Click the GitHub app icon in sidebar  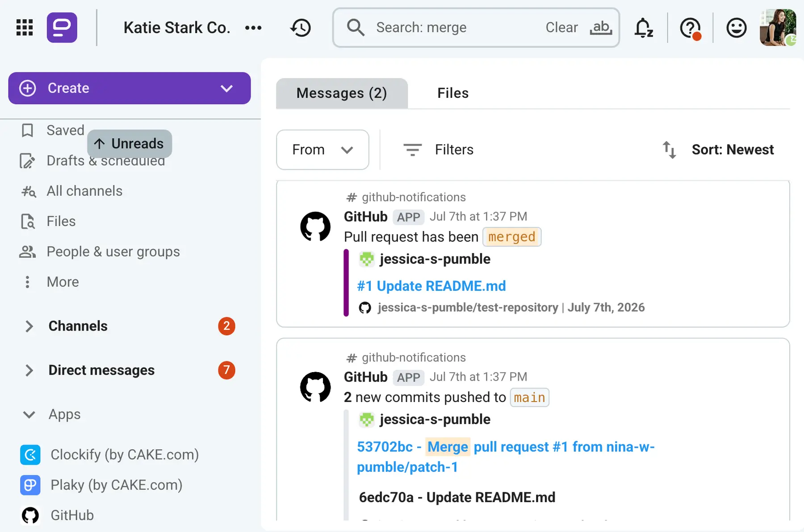30,515
